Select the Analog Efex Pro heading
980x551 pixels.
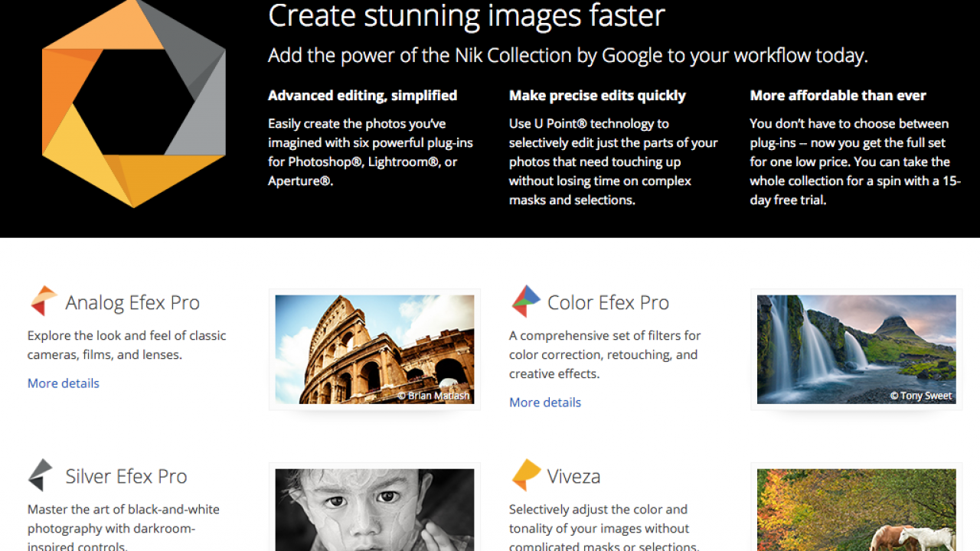pyautogui.click(x=132, y=302)
